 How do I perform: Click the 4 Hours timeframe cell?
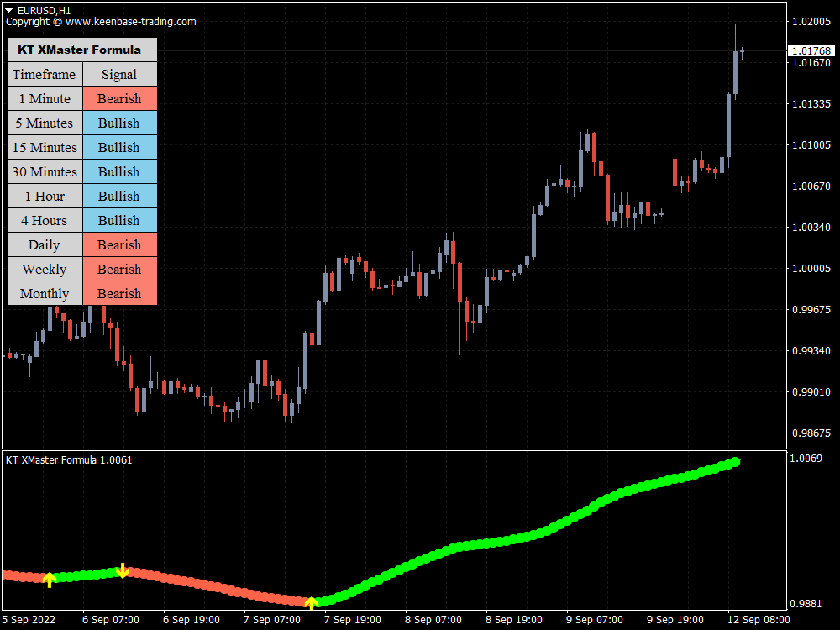pos(45,221)
